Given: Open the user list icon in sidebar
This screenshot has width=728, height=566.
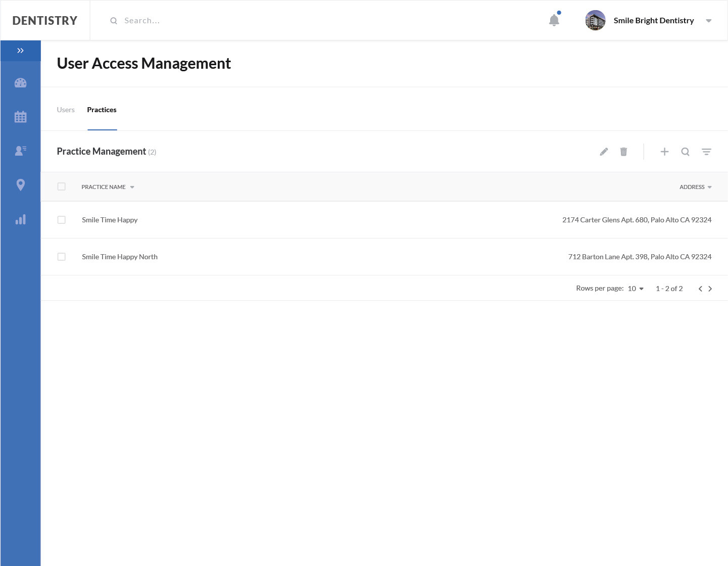Looking at the screenshot, I should click(x=20, y=151).
